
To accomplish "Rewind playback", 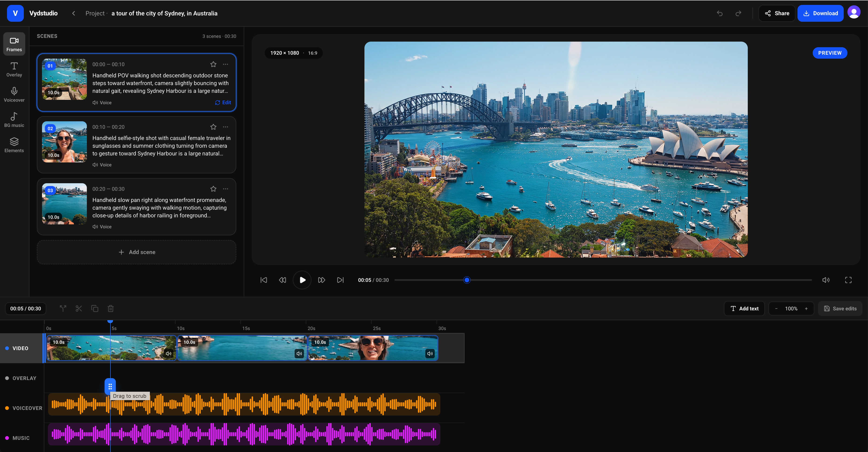I will click(283, 280).
